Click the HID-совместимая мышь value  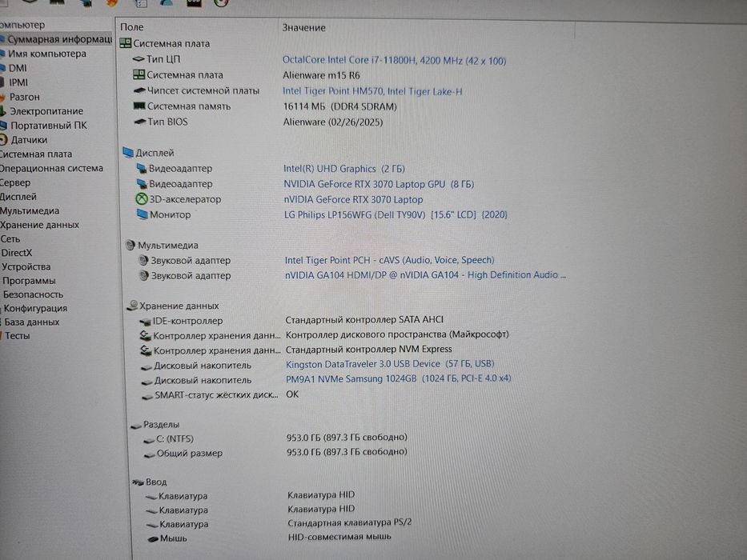click(339, 537)
